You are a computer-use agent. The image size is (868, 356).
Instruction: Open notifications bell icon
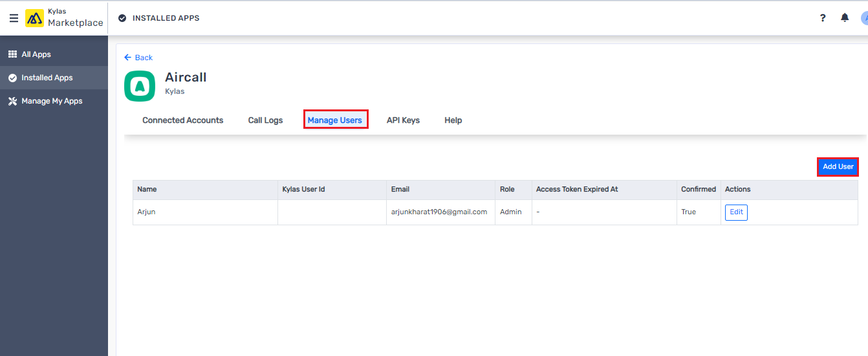click(x=845, y=18)
